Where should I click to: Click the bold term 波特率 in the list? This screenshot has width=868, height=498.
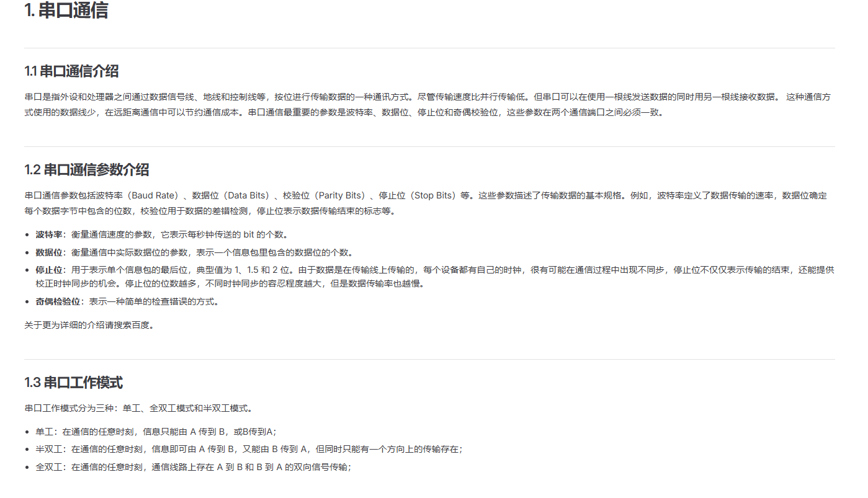coord(48,236)
